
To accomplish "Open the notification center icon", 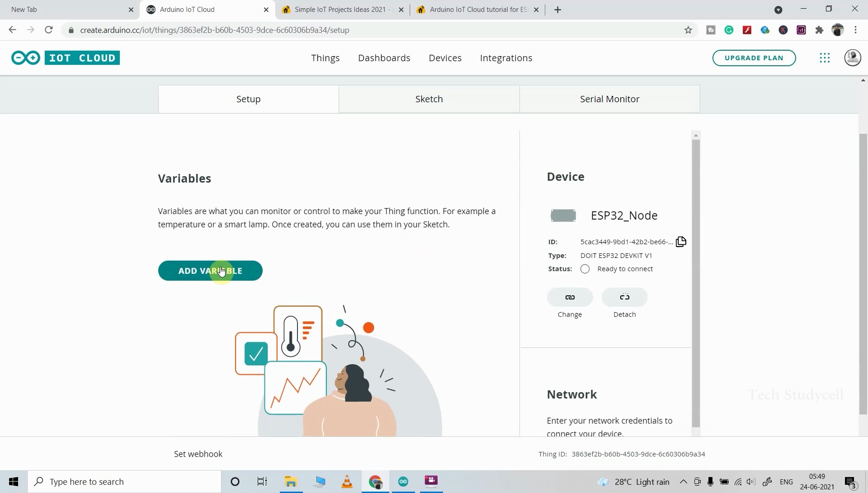I will pos(850,482).
